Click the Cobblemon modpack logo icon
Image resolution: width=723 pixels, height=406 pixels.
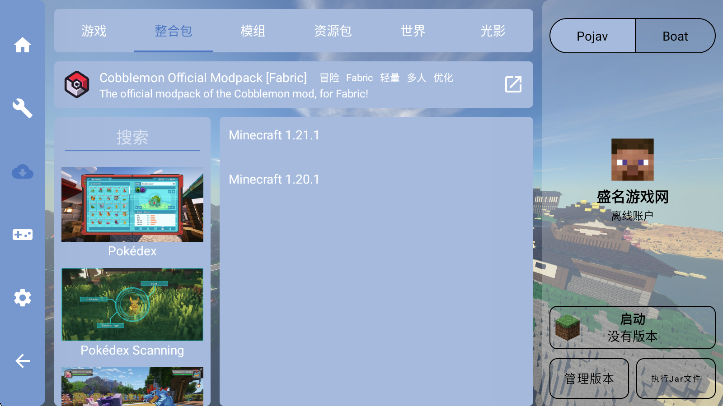point(77,84)
